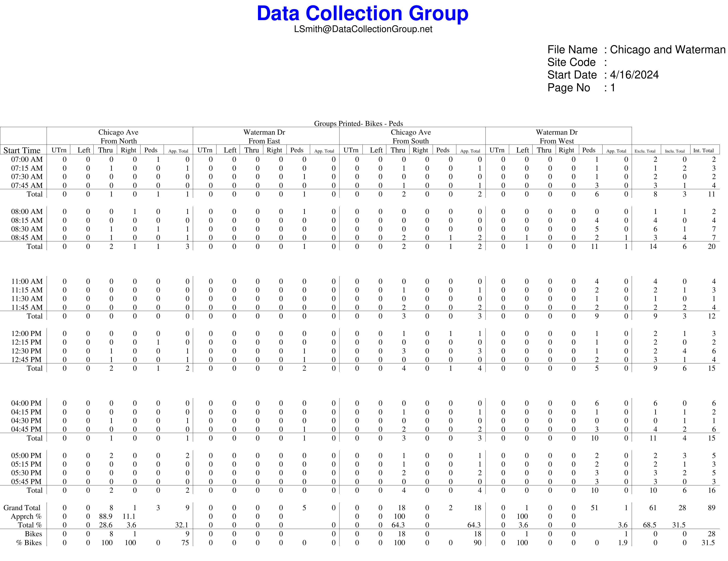Select the 32.1 total percentage value
This screenshot has height=561, width=728.
[182, 525]
